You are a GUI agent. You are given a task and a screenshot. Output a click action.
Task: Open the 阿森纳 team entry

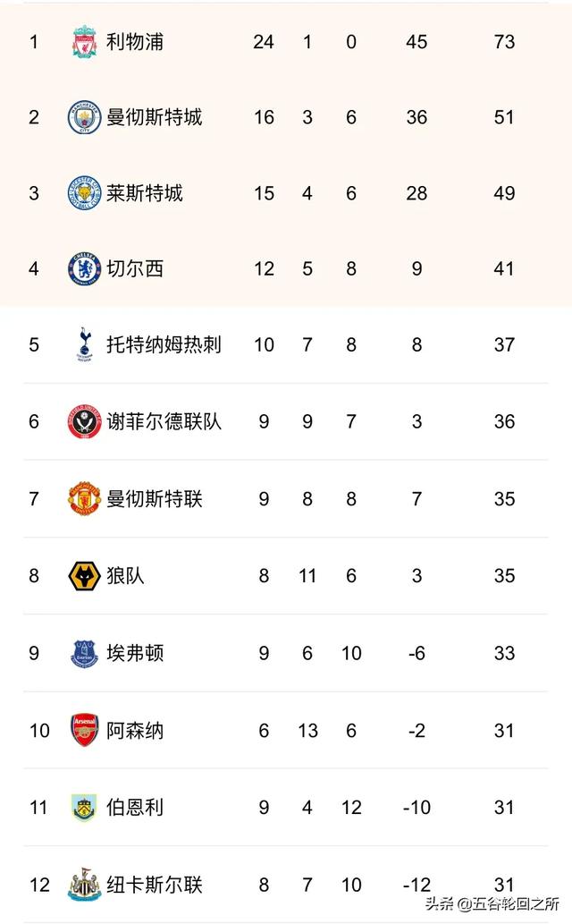[135, 731]
